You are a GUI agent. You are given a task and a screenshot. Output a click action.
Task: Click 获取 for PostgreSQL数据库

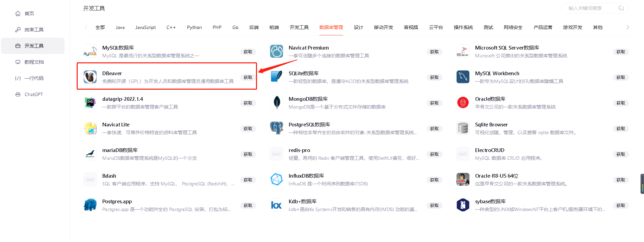[x=435, y=129]
